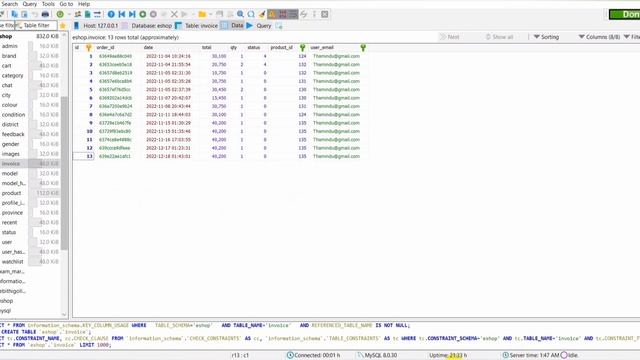Click the magnifier find text icon

[240, 14]
